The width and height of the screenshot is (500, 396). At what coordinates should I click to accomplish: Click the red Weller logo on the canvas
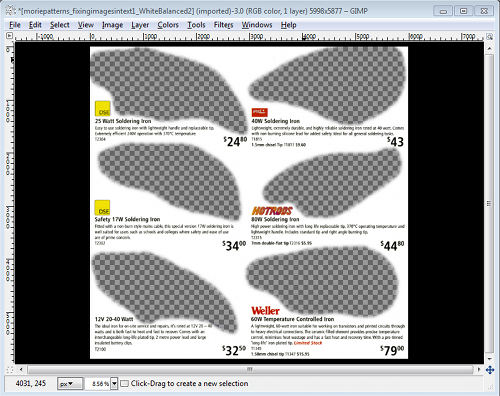click(x=265, y=311)
